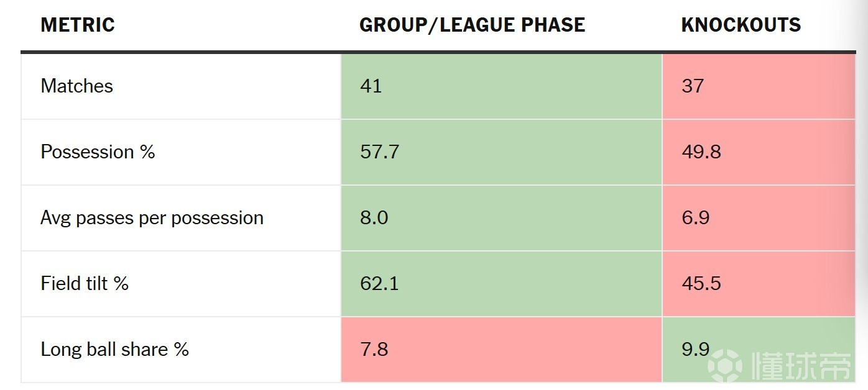Click the knockouts long ball value 9.9
This screenshot has width=868, height=390.
click(695, 349)
